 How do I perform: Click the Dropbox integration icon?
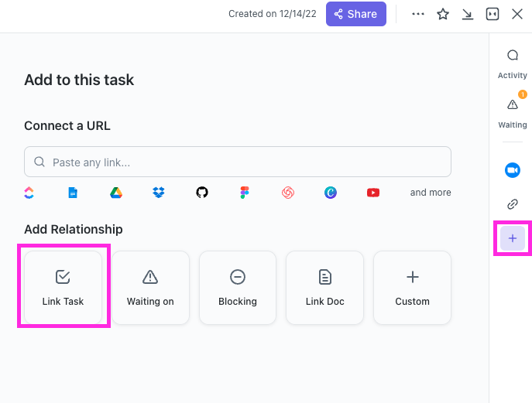click(x=159, y=193)
